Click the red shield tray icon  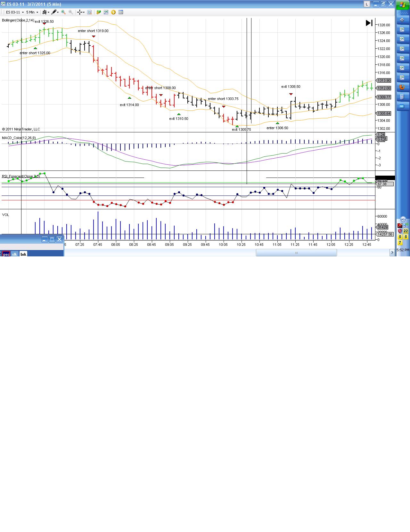pos(400,231)
